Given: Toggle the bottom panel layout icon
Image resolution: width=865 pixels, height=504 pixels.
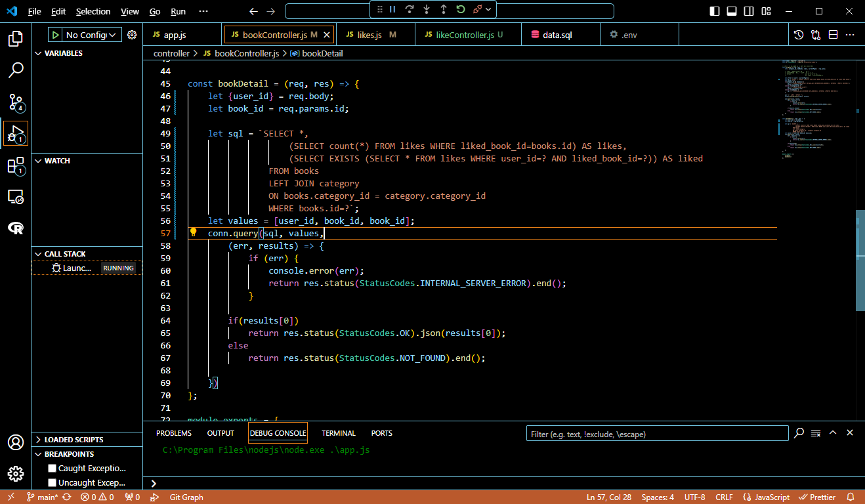Looking at the screenshot, I should click(x=732, y=11).
